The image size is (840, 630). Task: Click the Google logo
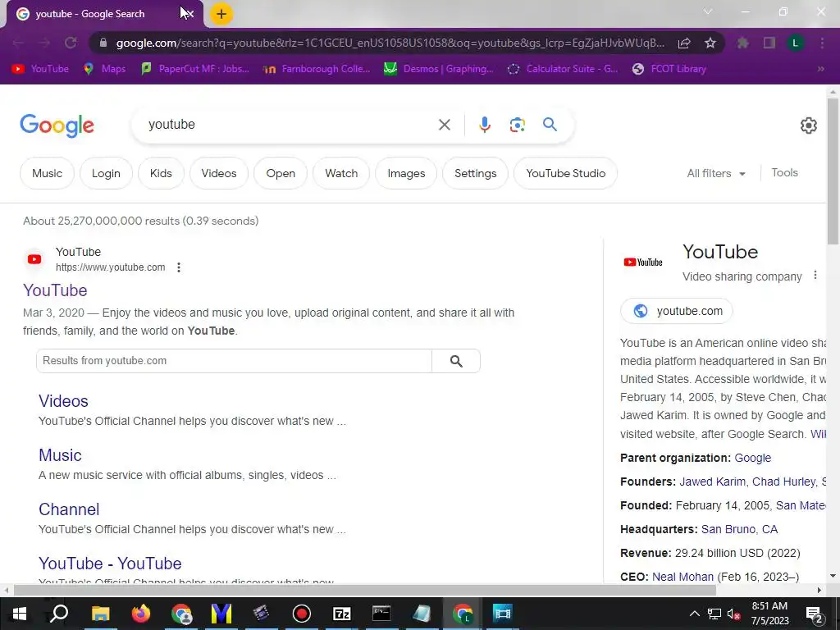[x=57, y=126]
